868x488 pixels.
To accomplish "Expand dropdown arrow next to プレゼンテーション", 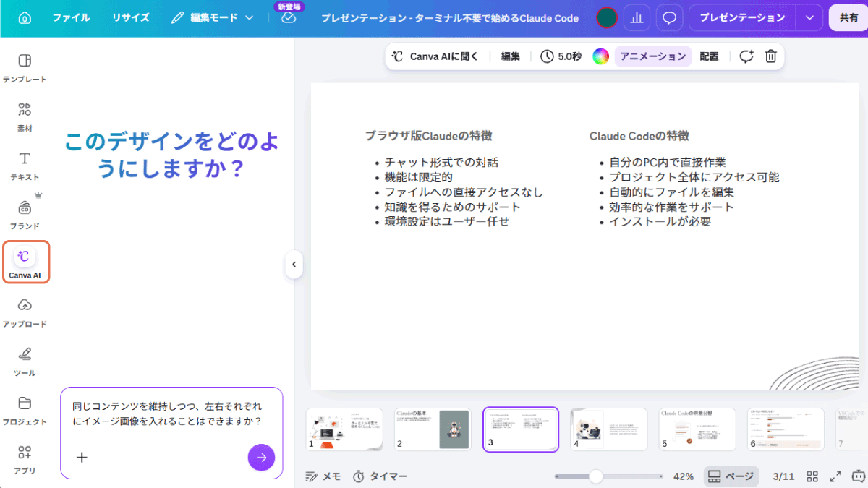I will tap(809, 18).
